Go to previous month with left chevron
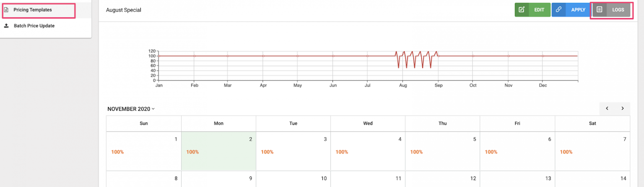 point(607,108)
